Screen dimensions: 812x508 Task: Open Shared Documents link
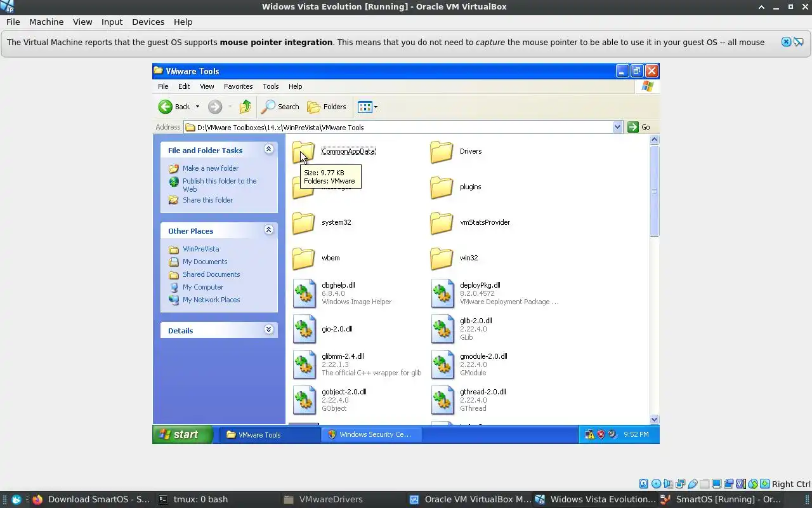[x=211, y=274]
